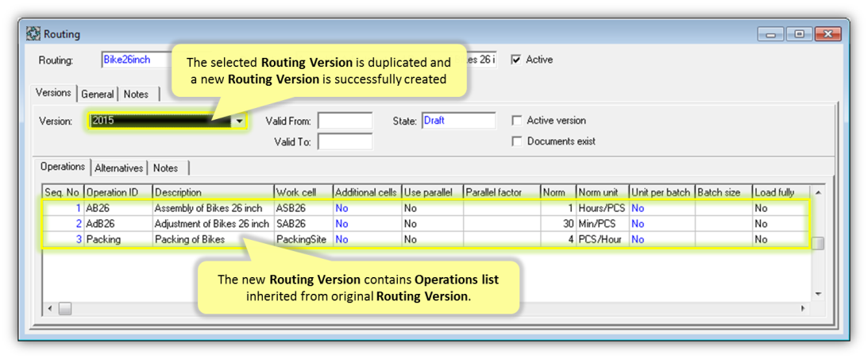Click the Unit per batch column header
The image size is (868, 359).
(x=662, y=192)
